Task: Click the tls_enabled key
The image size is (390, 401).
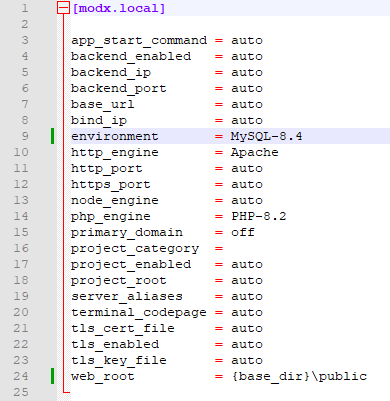Action: (x=115, y=345)
